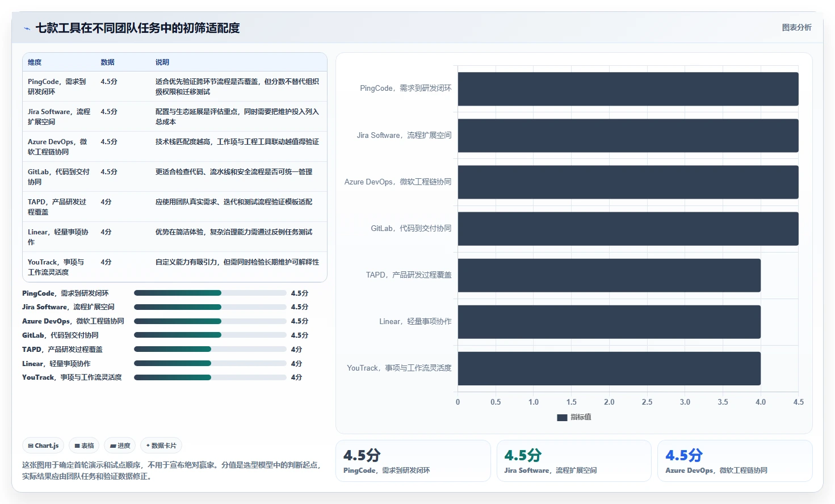
Task: Click the 说明 column header in the table
Action: (162, 62)
